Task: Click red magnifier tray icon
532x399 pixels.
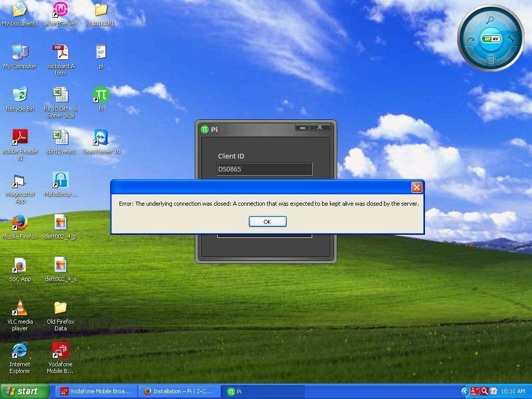Action: 484,391
